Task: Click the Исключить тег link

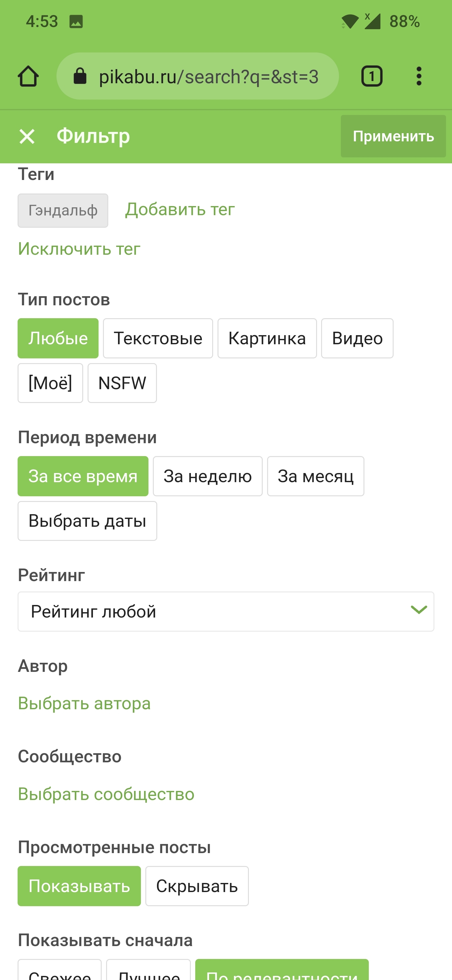Action: [79, 249]
